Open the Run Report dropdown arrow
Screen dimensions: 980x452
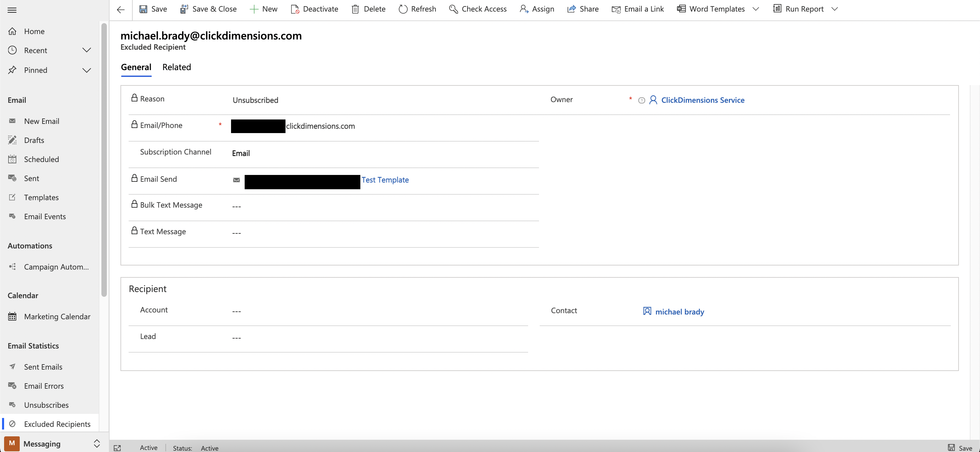point(834,9)
